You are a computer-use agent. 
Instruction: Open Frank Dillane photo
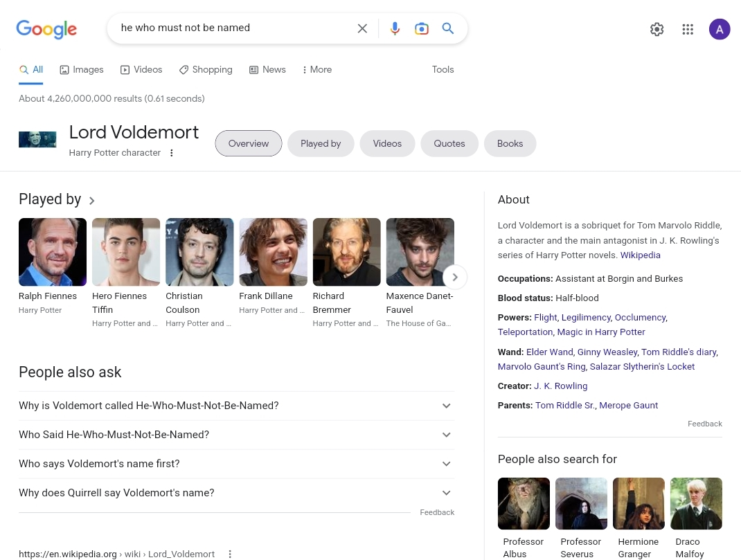273,252
